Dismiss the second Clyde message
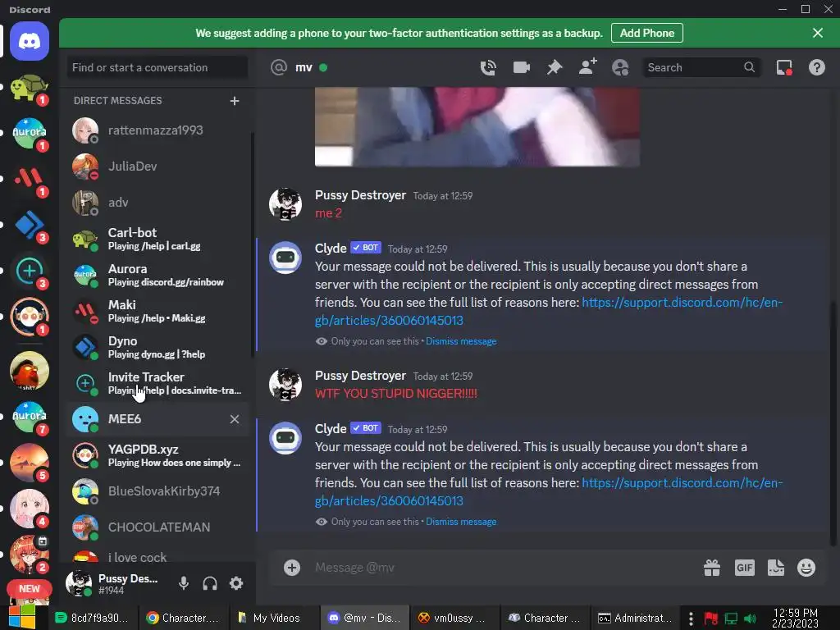Viewport: 840px width, 630px height. tap(461, 522)
